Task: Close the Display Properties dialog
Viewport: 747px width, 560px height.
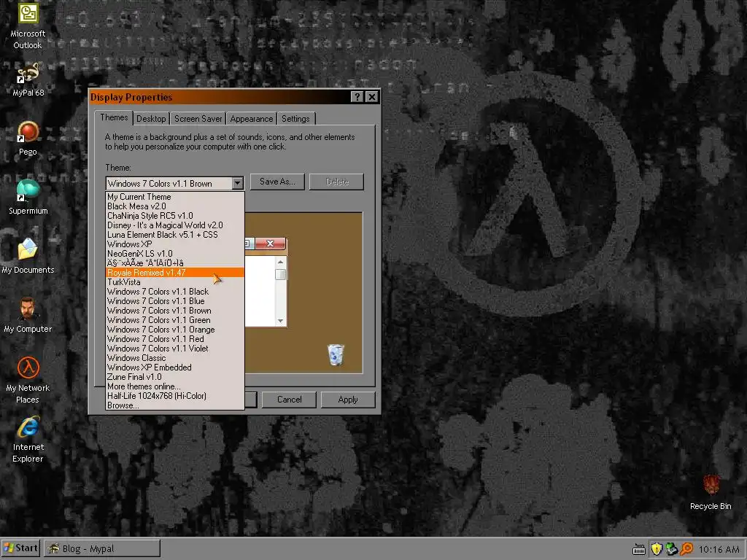Action: 372,97
